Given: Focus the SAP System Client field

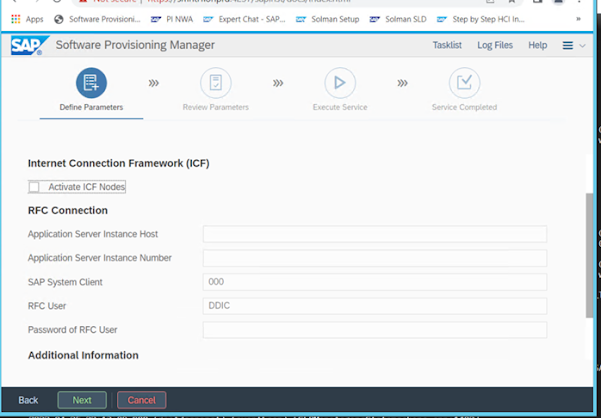Looking at the screenshot, I should (374, 282).
